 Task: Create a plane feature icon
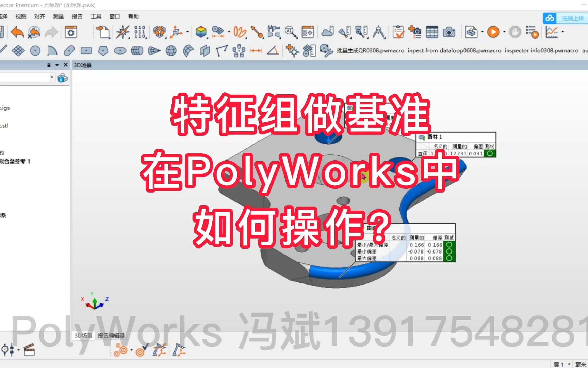[x=18, y=51]
